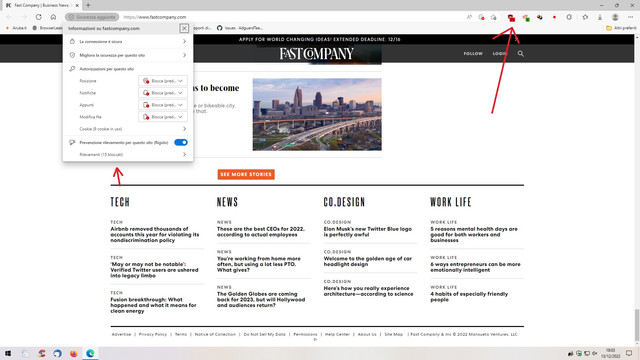Click FOLLOW in the site header
The height and width of the screenshot is (360, 640).
[x=473, y=53]
